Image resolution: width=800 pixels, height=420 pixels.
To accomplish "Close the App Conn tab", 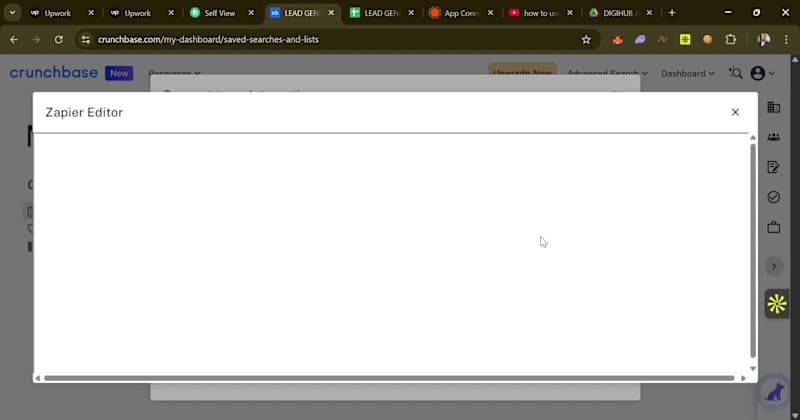I will click(490, 13).
